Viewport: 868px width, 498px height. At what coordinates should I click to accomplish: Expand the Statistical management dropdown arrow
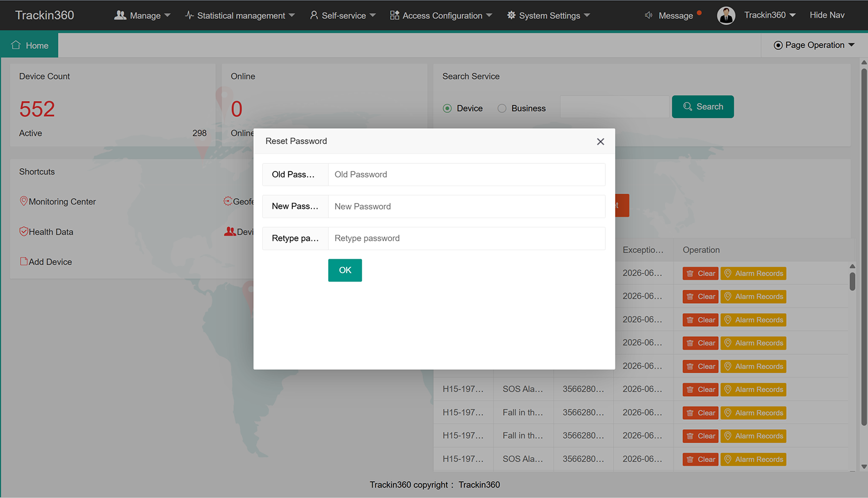(x=291, y=15)
